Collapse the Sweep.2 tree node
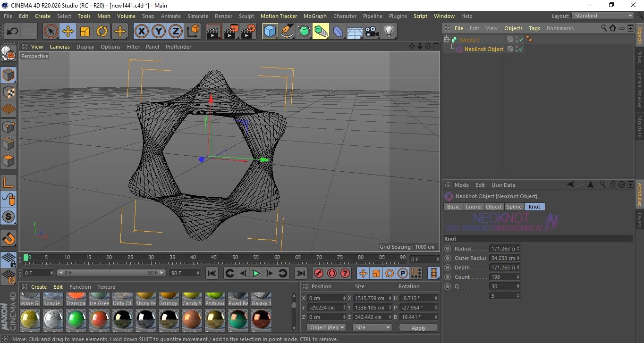Image resolution: width=644 pixels, height=343 pixels. [447, 40]
